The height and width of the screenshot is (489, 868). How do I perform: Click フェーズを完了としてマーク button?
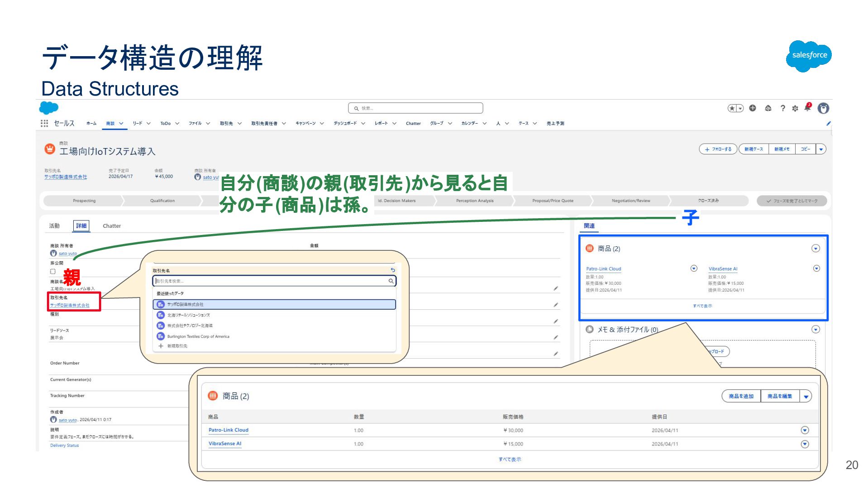click(x=792, y=201)
